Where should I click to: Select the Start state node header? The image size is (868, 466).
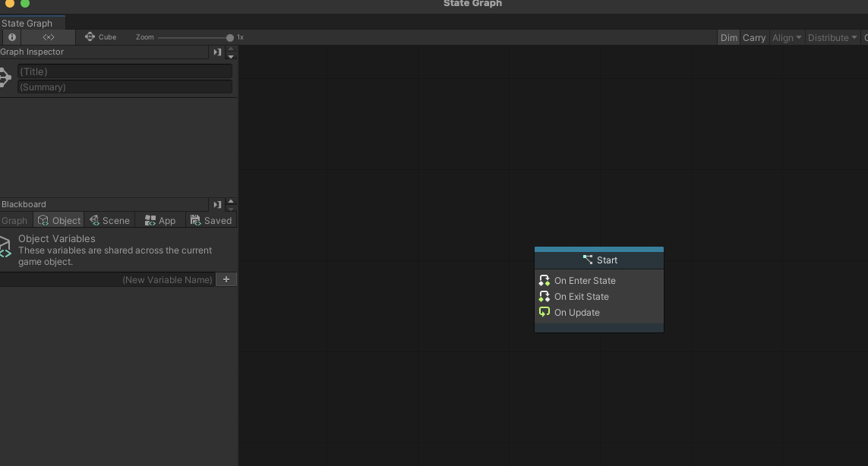[x=599, y=260]
